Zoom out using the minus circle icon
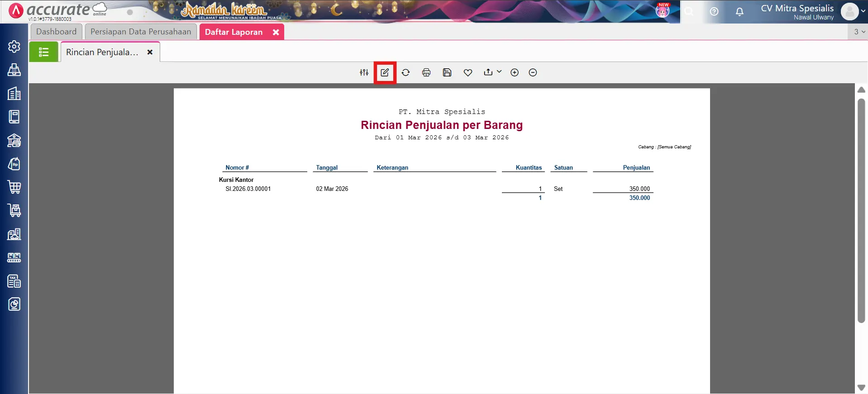868x394 pixels. coord(533,72)
